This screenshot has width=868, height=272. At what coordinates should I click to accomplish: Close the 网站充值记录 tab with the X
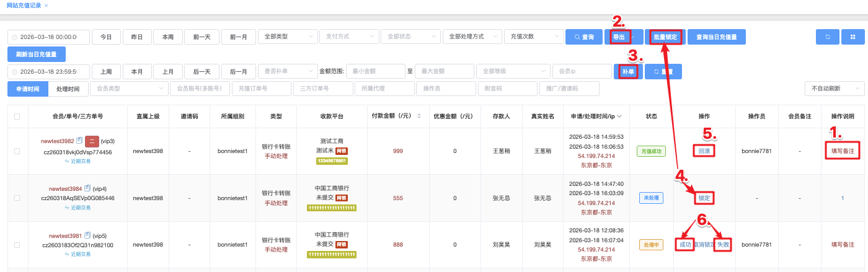(x=46, y=5)
